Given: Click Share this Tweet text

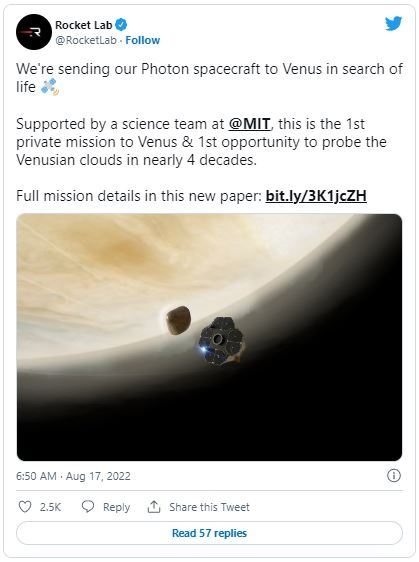Looking at the screenshot, I should (x=209, y=507).
